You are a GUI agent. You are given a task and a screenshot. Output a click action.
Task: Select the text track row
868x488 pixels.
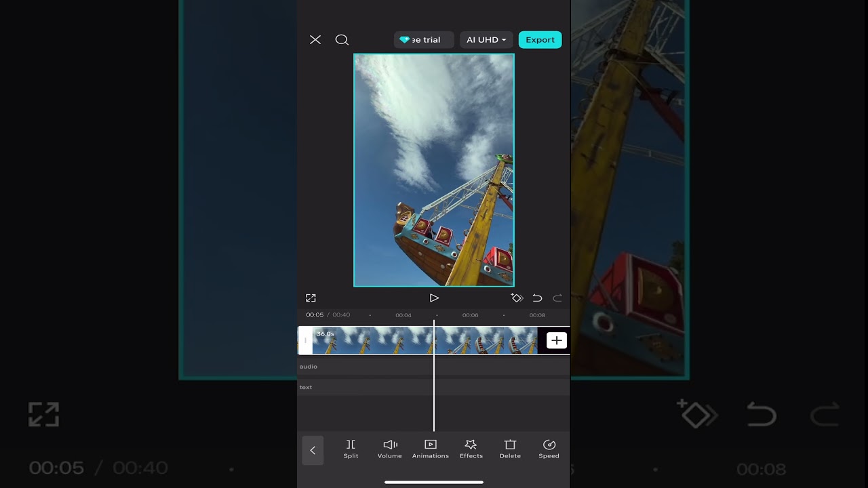[x=434, y=387]
